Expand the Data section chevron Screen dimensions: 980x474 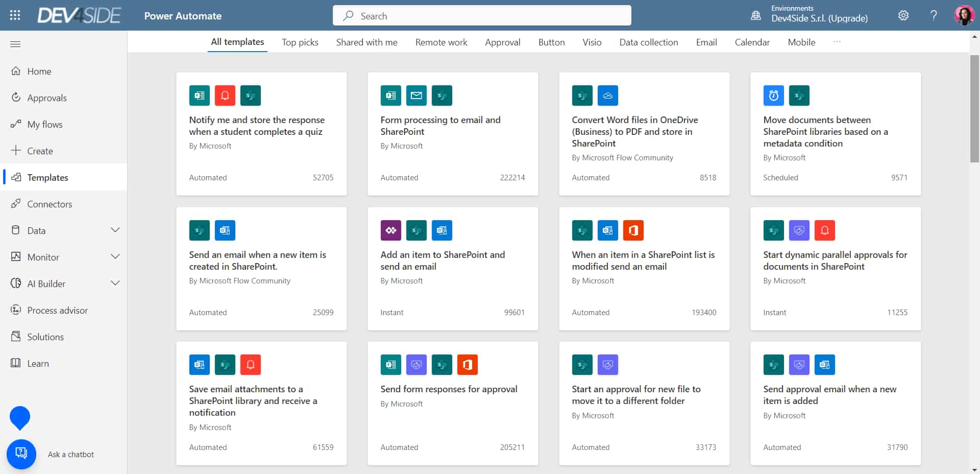[115, 230]
